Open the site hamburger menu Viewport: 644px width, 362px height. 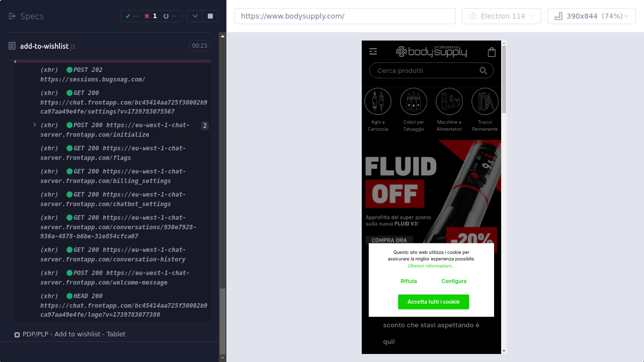(373, 51)
